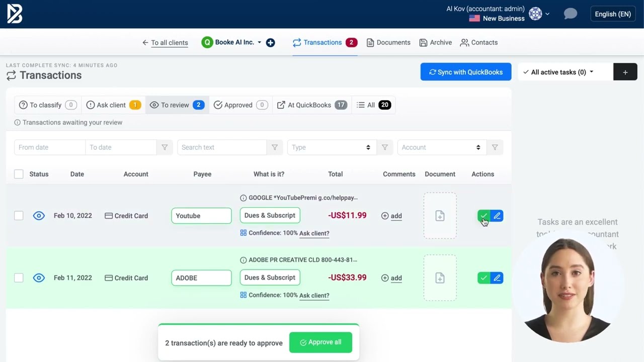Click the Booke logo in header
Image resolution: width=644 pixels, height=362 pixels.
pos(15,14)
